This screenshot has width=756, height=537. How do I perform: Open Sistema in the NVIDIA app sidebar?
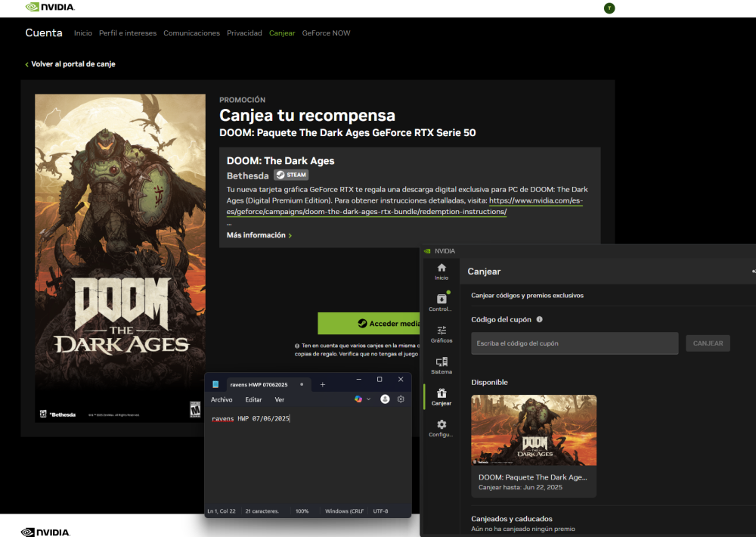(442, 366)
